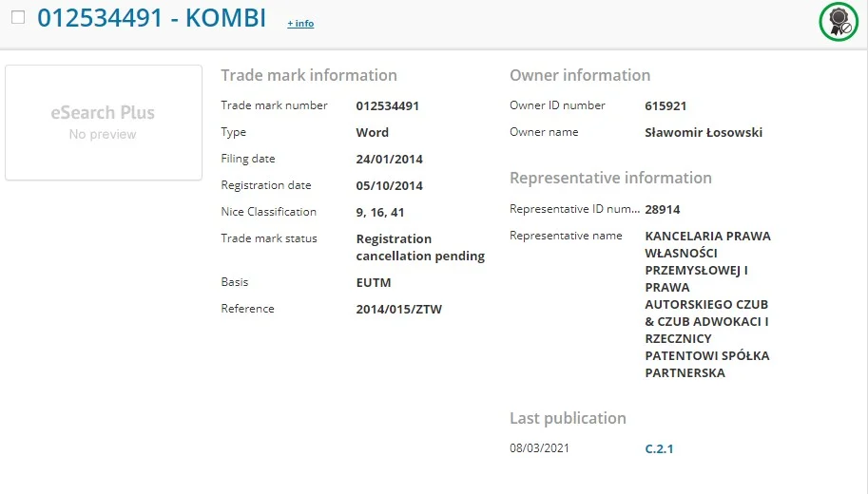Viewport: 868px width, 494px height.
Task: Select the trade mark number value 012534491
Action: pyautogui.click(x=388, y=105)
